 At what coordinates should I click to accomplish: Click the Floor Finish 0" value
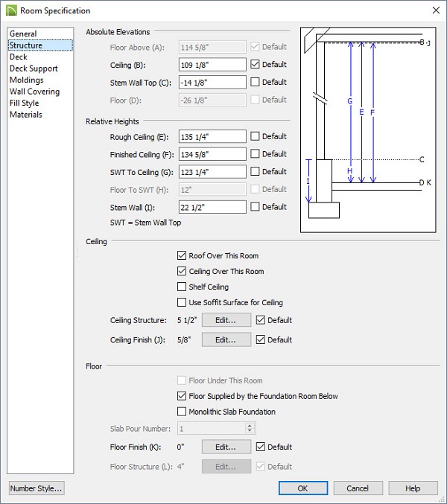(x=180, y=447)
